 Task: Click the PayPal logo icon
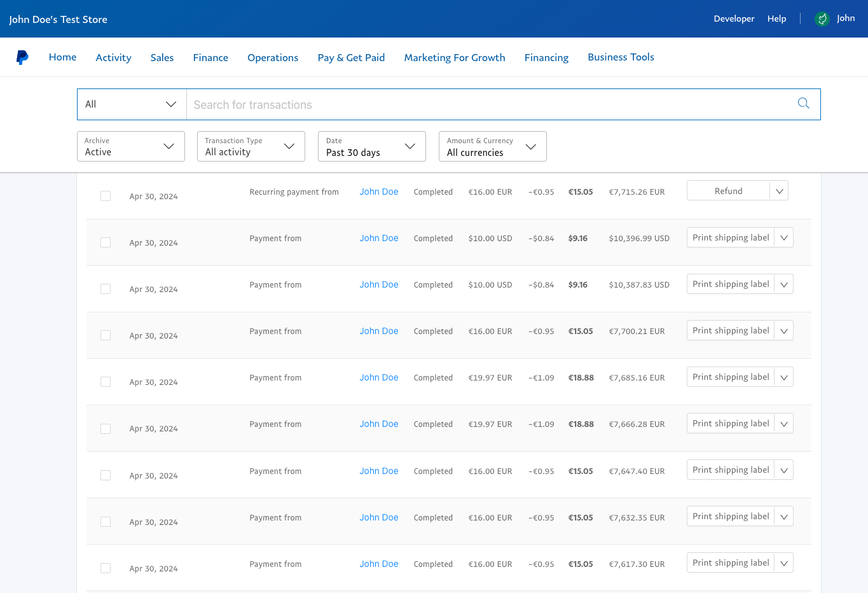(x=22, y=57)
